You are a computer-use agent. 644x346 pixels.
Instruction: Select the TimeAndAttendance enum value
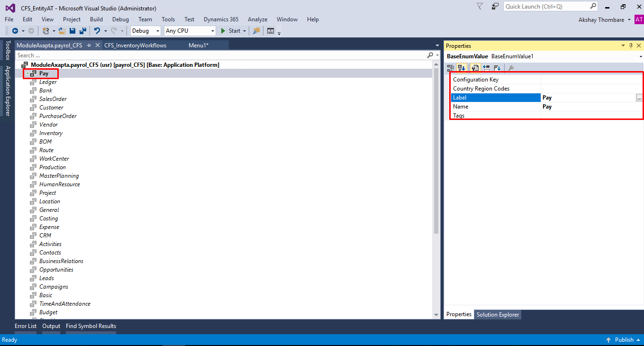[x=65, y=304]
